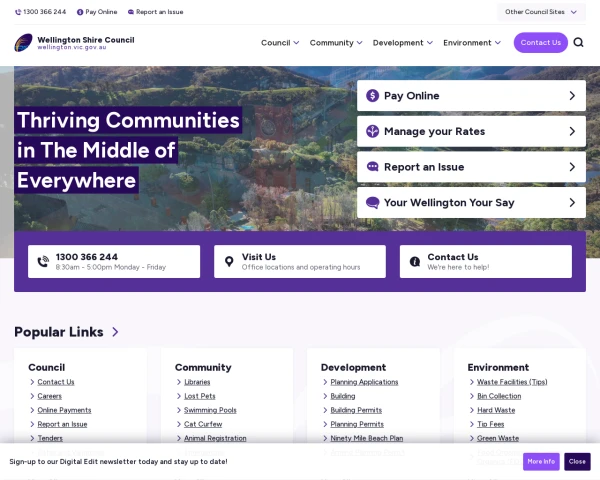Click Ninety Mile Beach Plan link
600x480 pixels.
click(x=367, y=438)
